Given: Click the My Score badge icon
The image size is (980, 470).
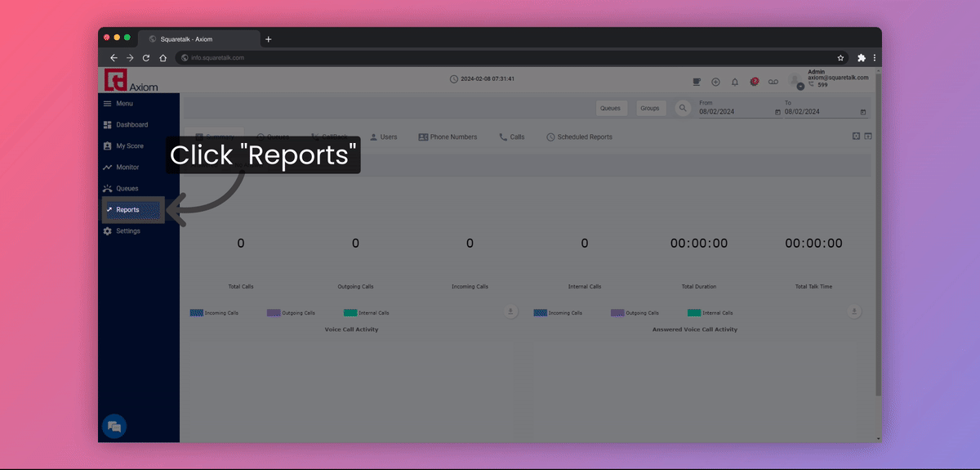Looking at the screenshot, I should coord(107,146).
